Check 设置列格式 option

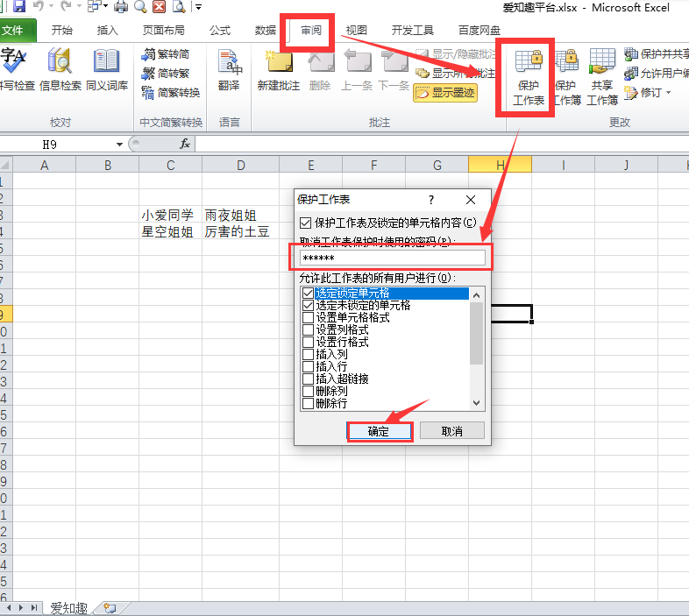pyautogui.click(x=308, y=330)
